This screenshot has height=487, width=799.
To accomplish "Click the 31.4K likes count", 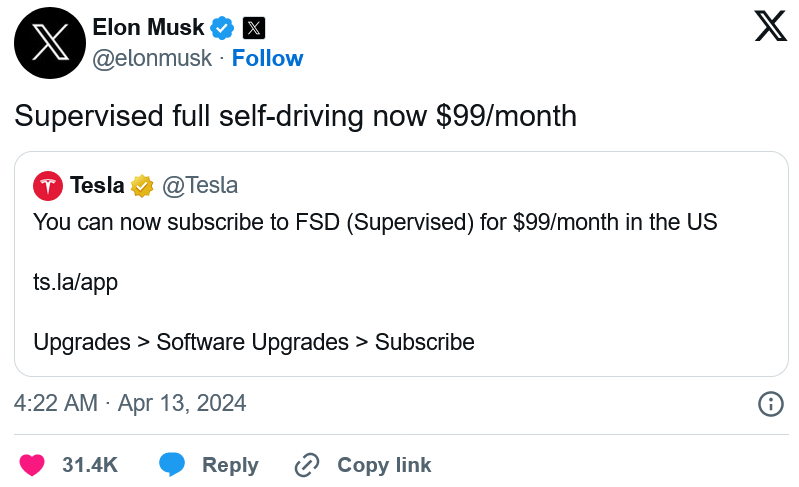I will (90, 465).
